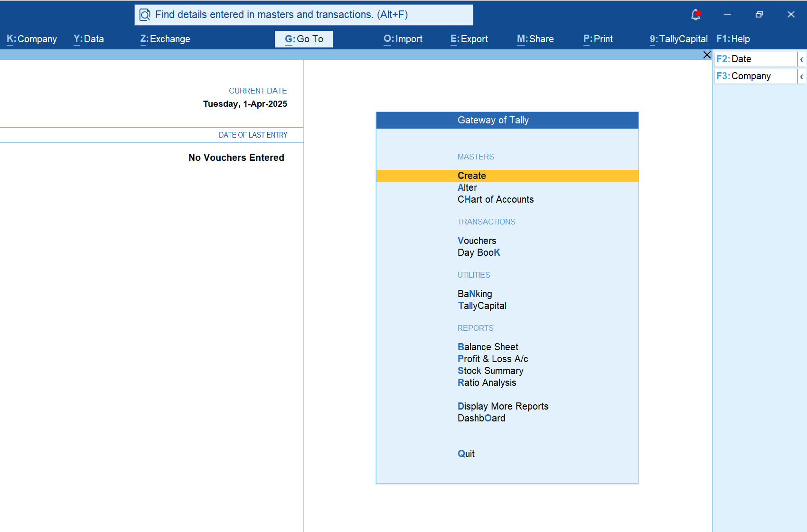Expand the F2 Date chevron arrow

tap(801, 59)
